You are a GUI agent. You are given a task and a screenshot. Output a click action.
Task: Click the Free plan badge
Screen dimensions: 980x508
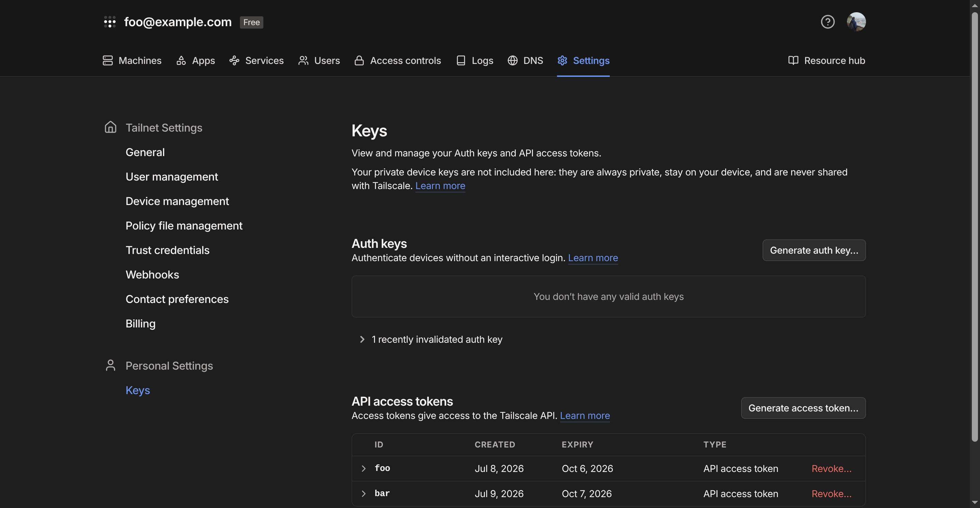[x=251, y=22]
